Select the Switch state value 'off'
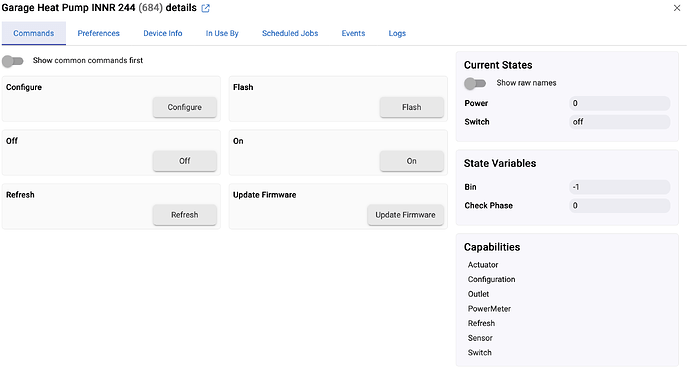Screen dimensions: 689x390 point(620,122)
